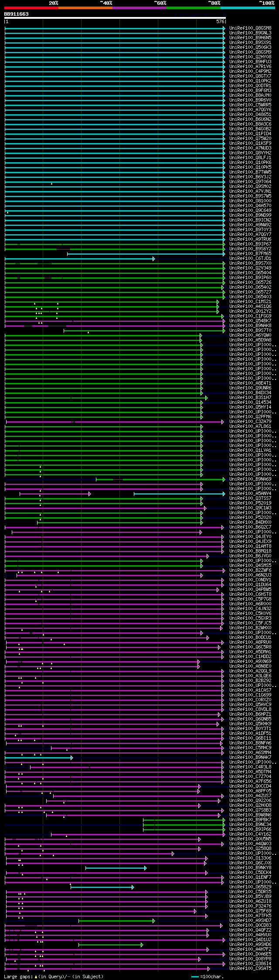The image size is (279, 980).
Task: Click the UniRef100_B7FM65 label
Action: (x=250, y=253)
